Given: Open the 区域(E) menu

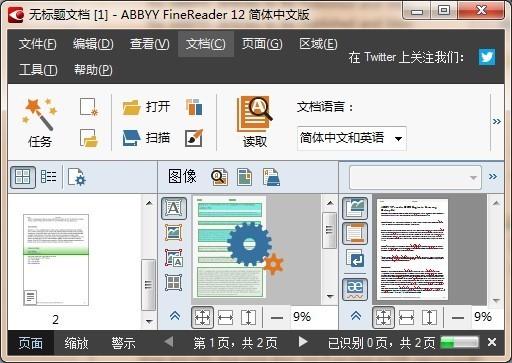Looking at the screenshot, I should pyautogui.click(x=318, y=44).
